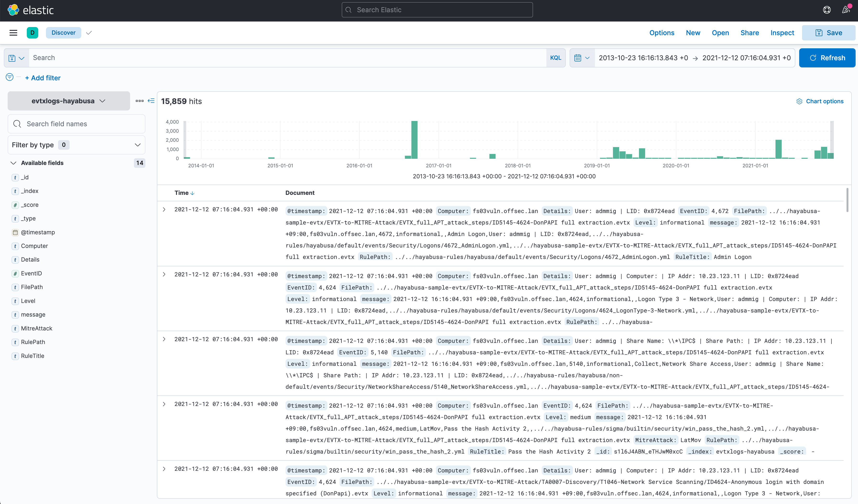Open evtxlogs-hayabusa index pattern dropdown
This screenshot has width=858, height=504.
click(68, 101)
